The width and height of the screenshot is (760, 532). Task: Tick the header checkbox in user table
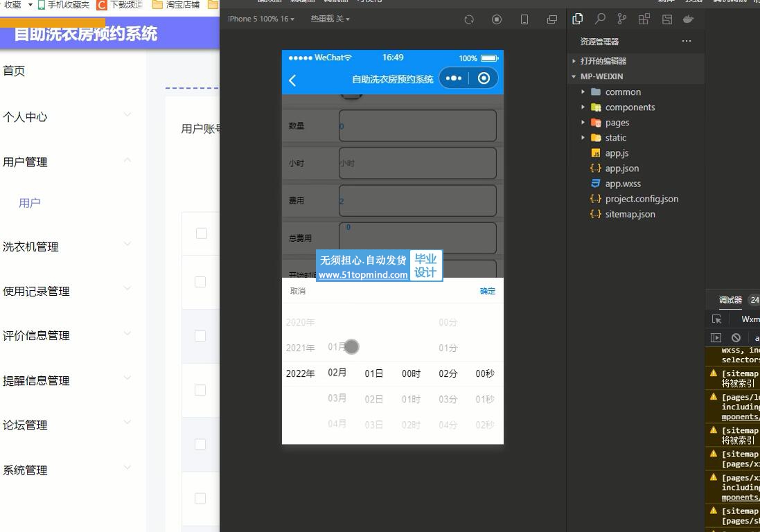(x=202, y=233)
